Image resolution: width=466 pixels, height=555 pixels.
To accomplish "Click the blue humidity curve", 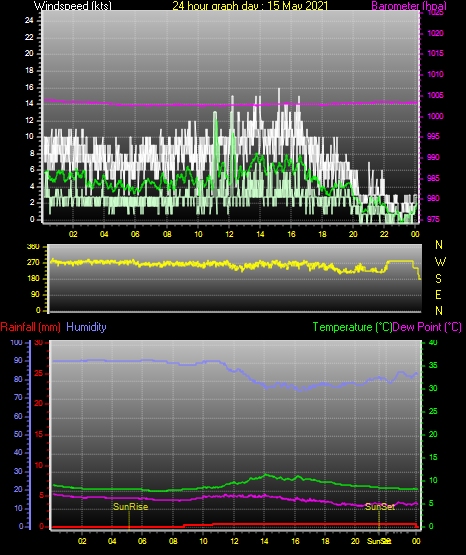I will click(142, 361).
